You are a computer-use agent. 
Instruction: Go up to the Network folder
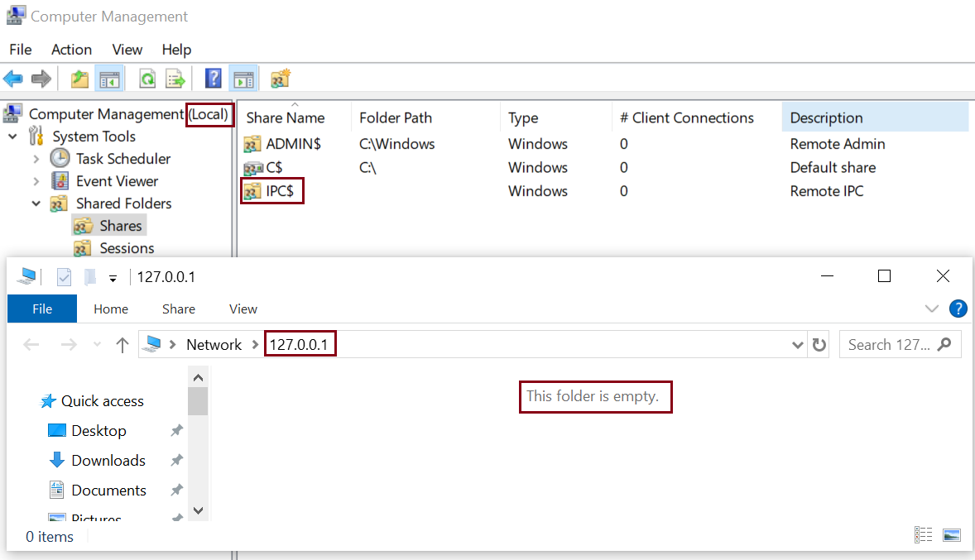pyautogui.click(x=122, y=344)
